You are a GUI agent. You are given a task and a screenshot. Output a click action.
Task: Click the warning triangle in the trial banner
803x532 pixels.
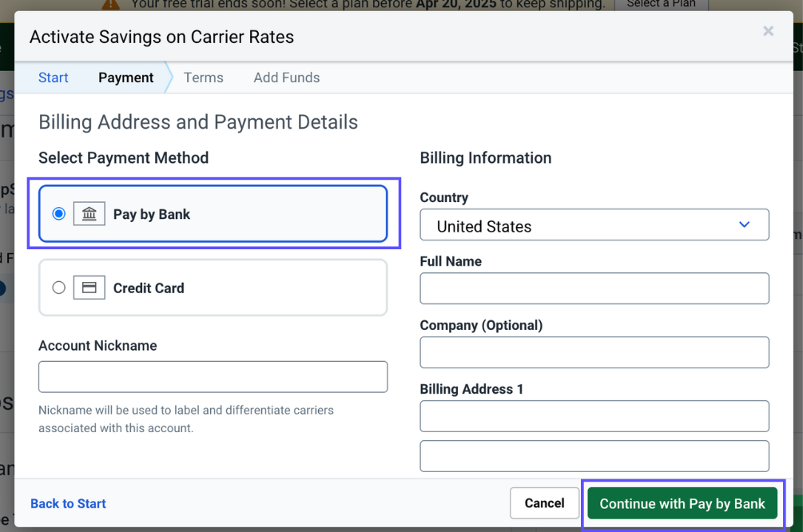coord(110,4)
